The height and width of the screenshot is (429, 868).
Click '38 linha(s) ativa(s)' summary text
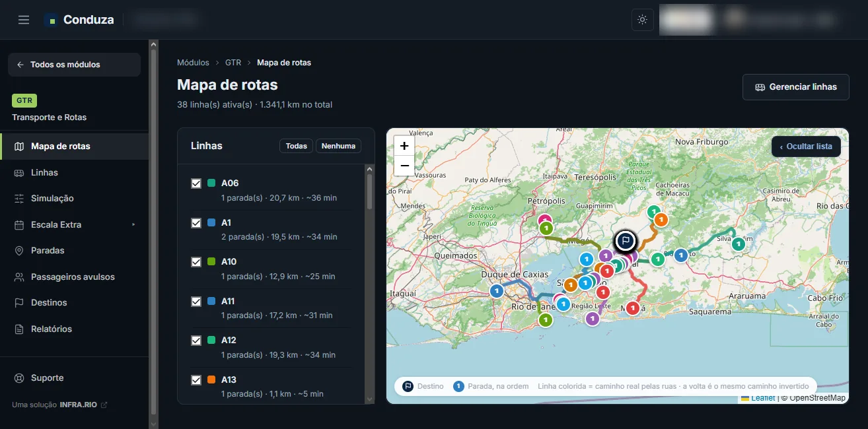click(215, 105)
